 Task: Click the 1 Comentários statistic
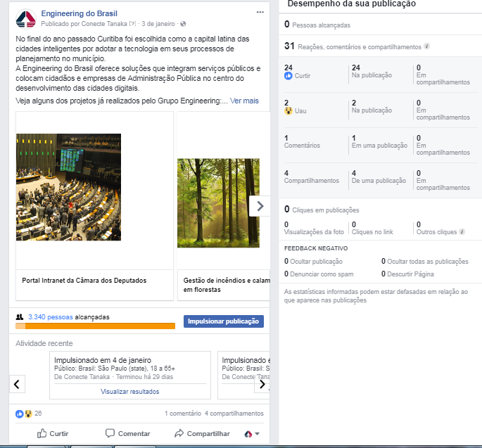coord(302,142)
